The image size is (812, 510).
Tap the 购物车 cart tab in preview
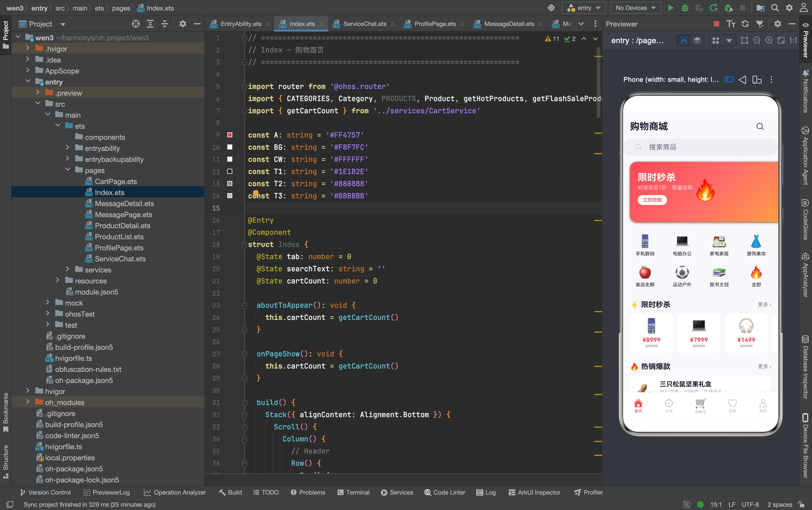[x=700, y=406]
